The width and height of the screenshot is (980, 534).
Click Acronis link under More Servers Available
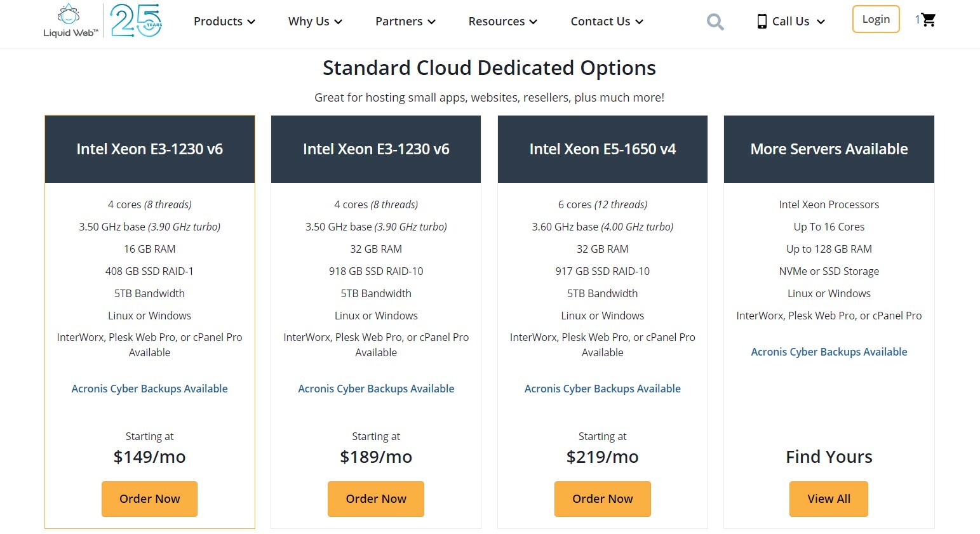[828, 351]
